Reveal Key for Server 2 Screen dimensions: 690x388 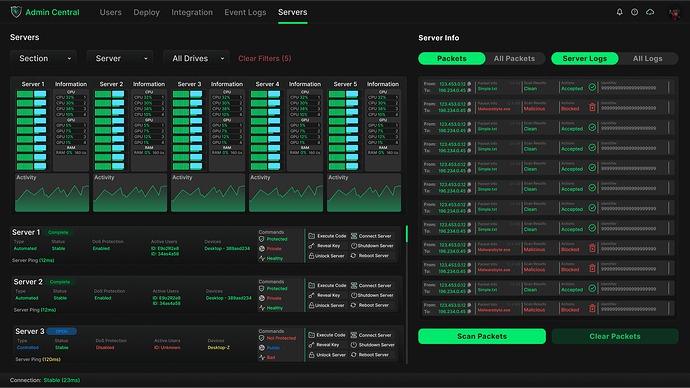[x=324, y=296]
